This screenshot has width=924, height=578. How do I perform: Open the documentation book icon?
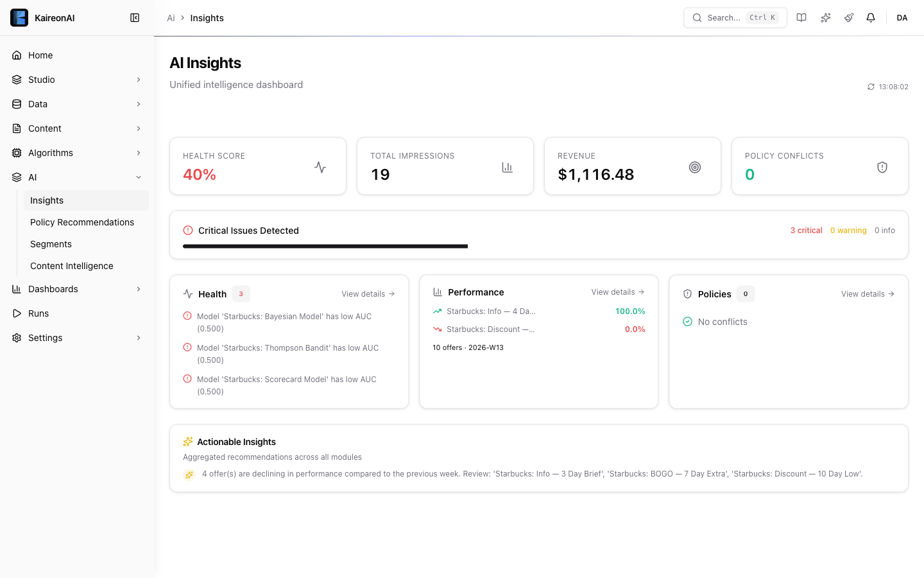click(x=801, y=17)
